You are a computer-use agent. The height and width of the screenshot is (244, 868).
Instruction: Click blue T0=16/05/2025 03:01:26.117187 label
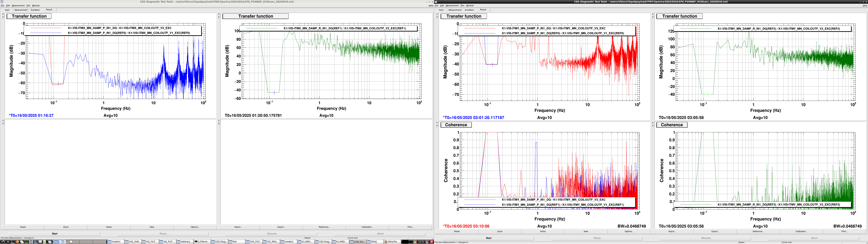point(474,118)
